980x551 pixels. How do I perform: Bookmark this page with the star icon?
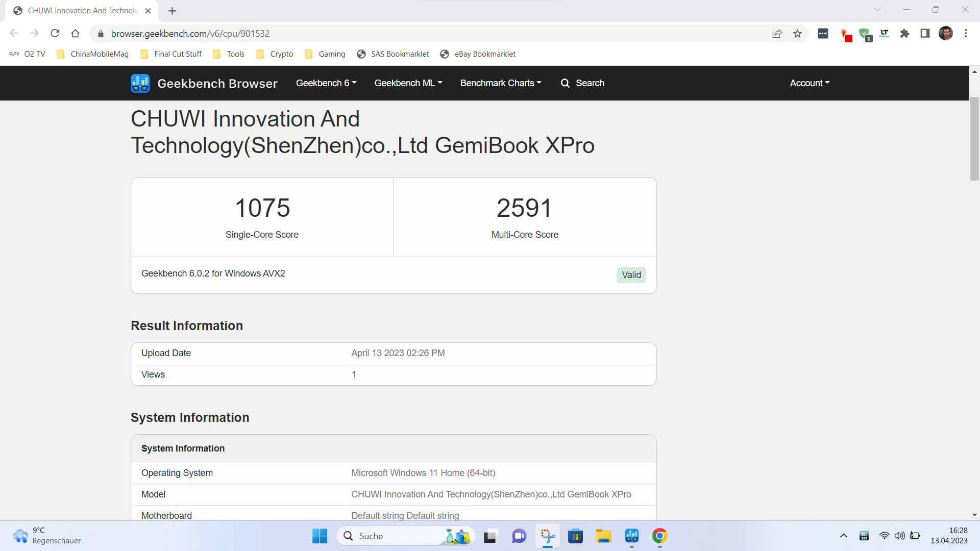pos(797,34)
